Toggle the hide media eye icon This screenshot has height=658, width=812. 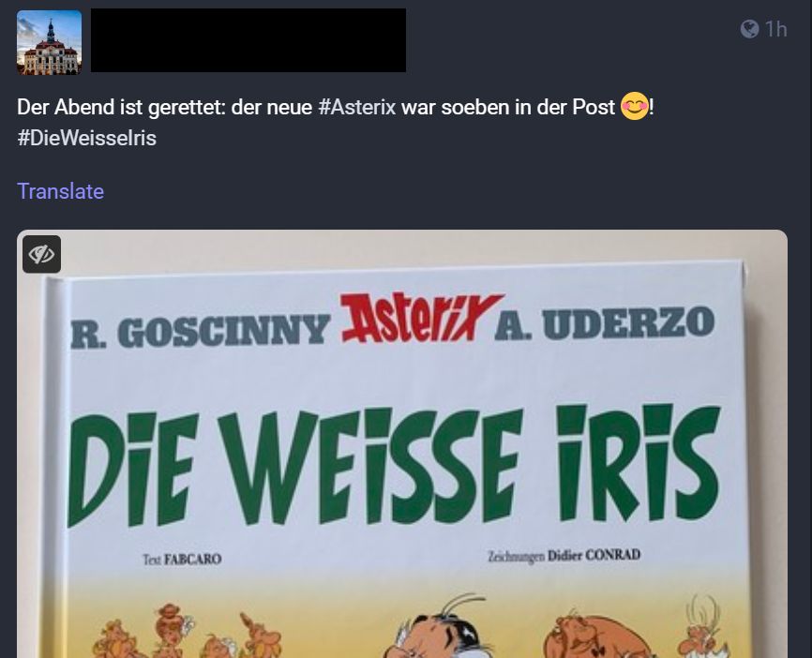[x=41, y=254]
